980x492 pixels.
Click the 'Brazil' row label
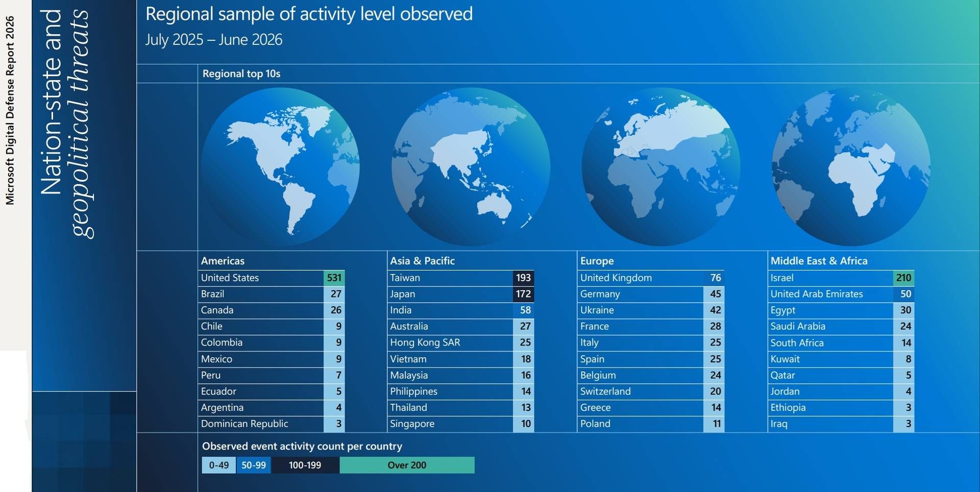(x=212, y=294)
